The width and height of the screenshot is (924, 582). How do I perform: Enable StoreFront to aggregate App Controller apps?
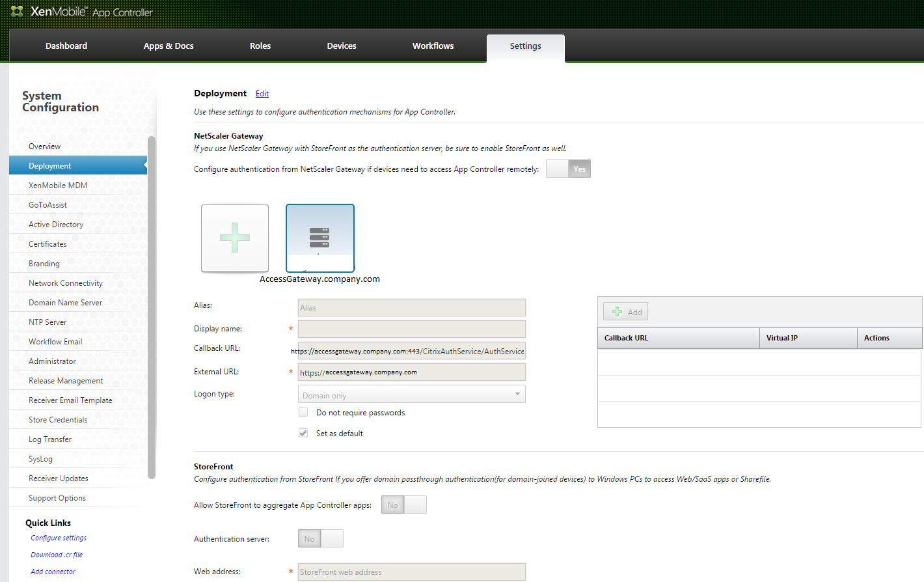414,505
